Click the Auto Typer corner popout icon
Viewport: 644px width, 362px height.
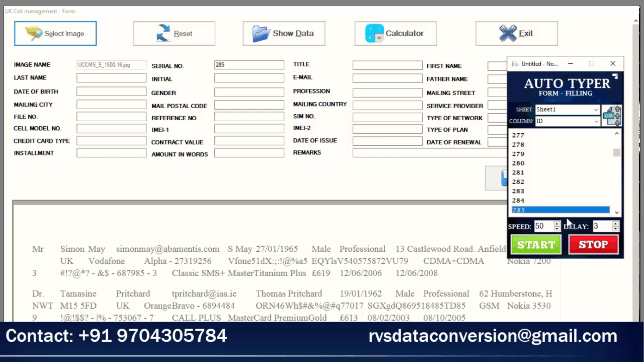click(615, 76)
